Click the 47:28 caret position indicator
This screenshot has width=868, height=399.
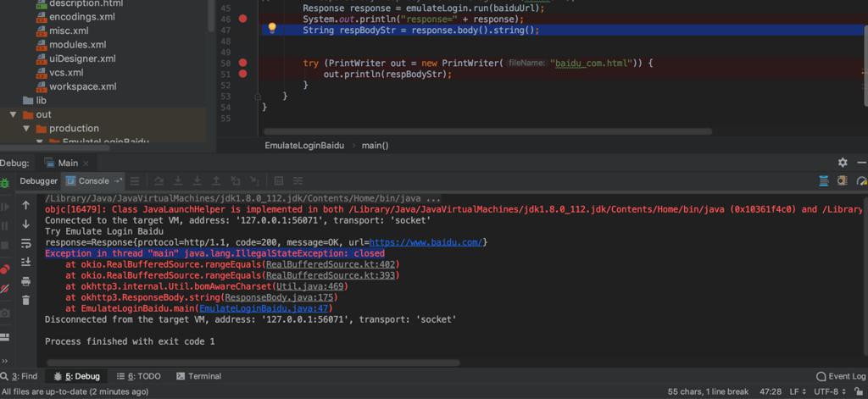click(771, 392)
